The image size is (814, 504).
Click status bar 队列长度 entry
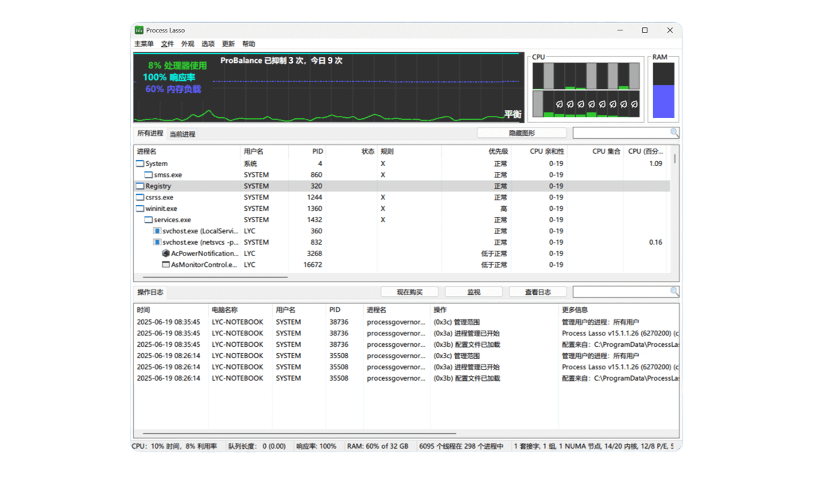pyautogui.click(x=257, y=446)
